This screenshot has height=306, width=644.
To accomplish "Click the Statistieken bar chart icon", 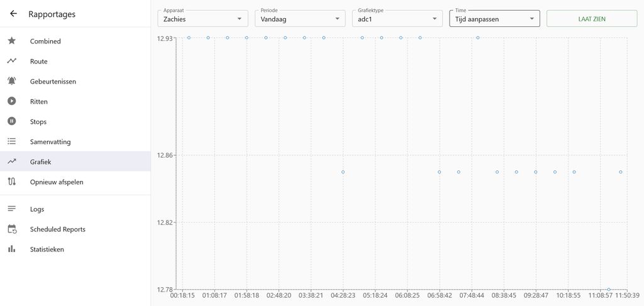I will coord(12,249).
